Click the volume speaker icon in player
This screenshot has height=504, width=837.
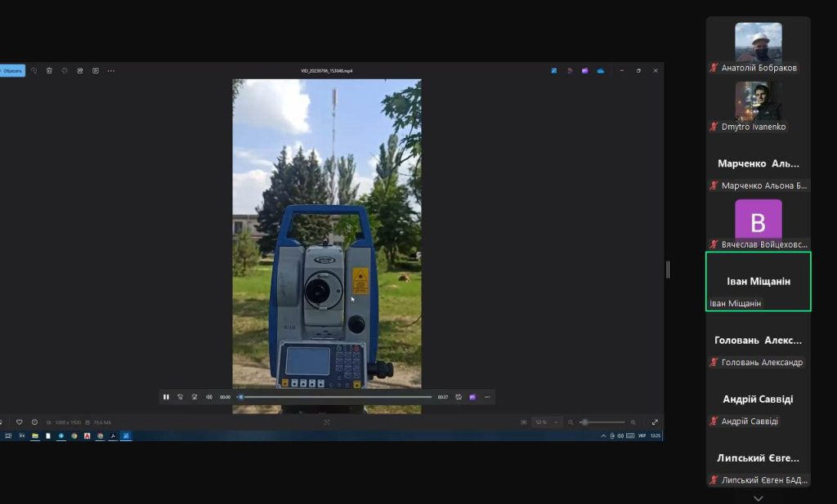click(209, 397)
